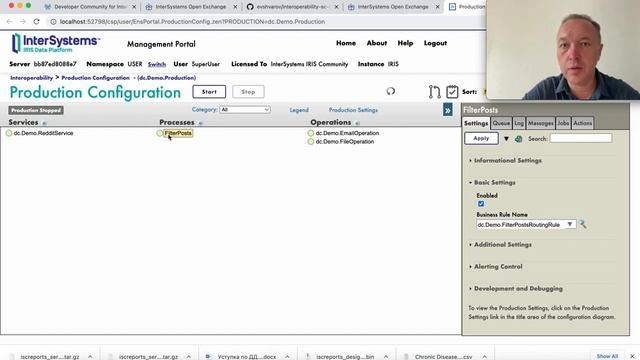640x360 pixels.
Task: Open the Home menu item
Action: pos(346,43)
